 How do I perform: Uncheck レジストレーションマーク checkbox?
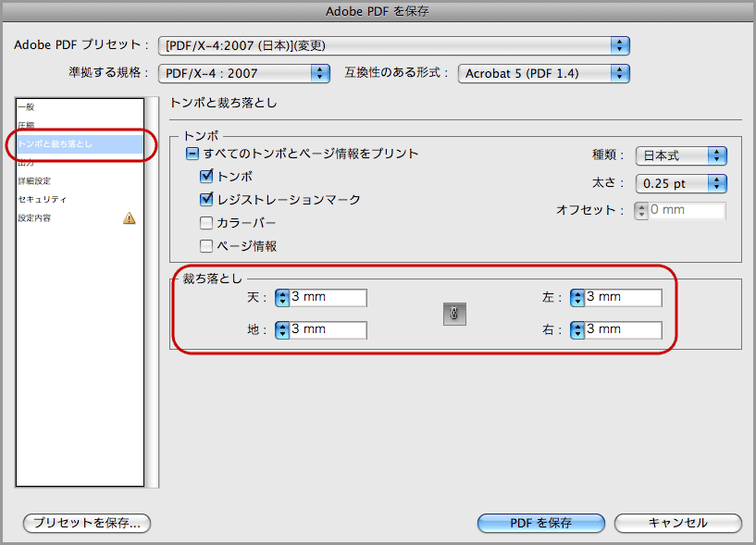click(x=206, y=199)
